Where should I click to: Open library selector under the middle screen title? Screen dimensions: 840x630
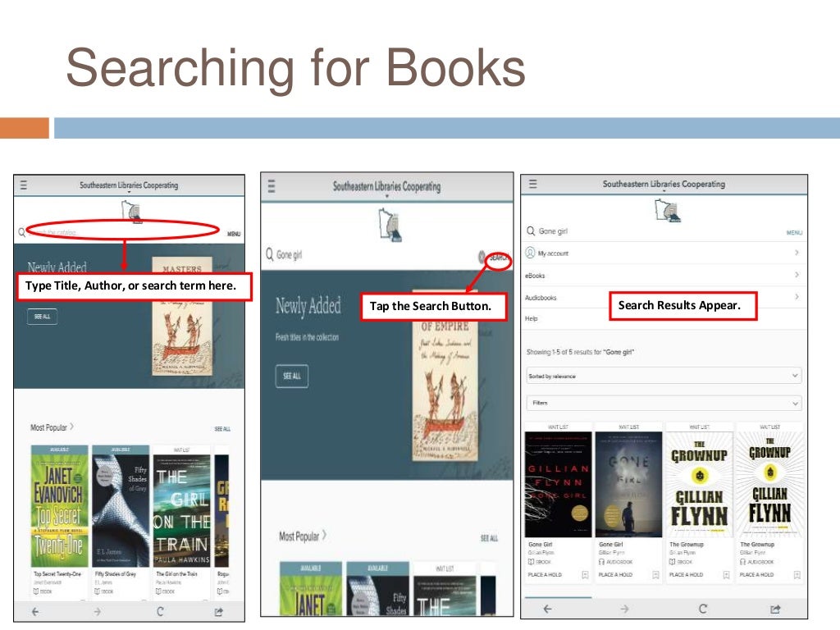(387, 197)
